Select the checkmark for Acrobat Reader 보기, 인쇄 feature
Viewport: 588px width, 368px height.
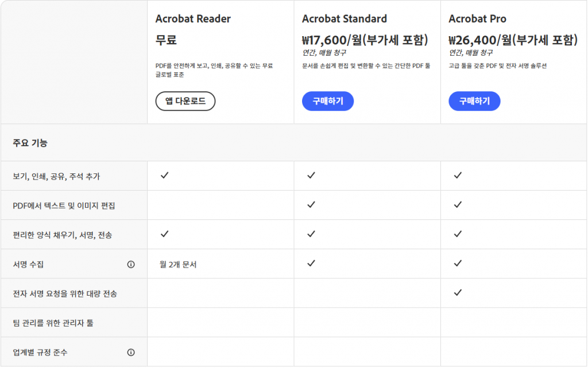(x=165, y=176)
